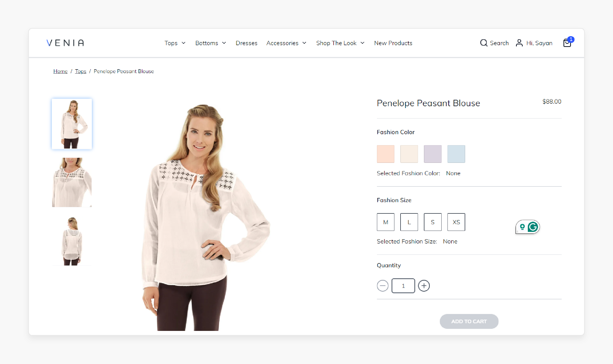Click the increment quantity plus icon
Screen dimensions: 613x364
click(x=424, y=286)
